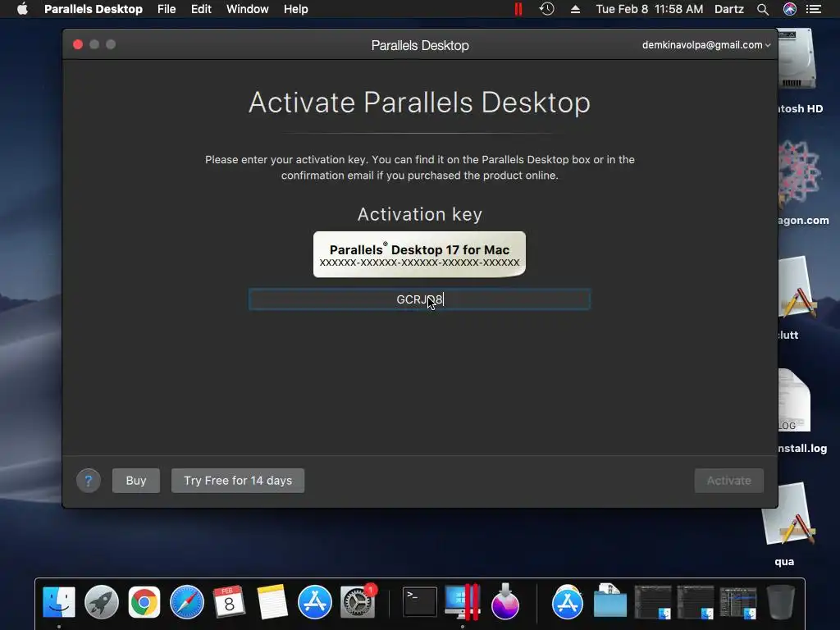Click Try Free for 14 days

(x=238, y=481)
